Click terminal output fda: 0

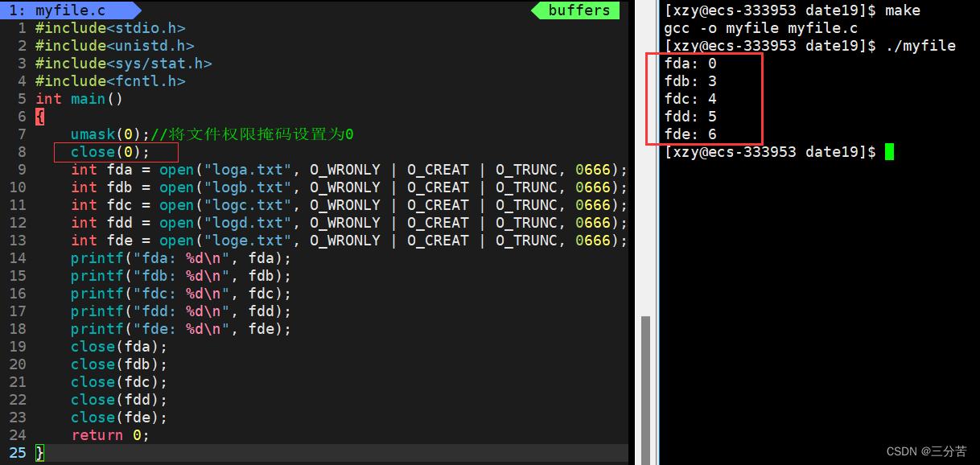click(x=690, y=64)
